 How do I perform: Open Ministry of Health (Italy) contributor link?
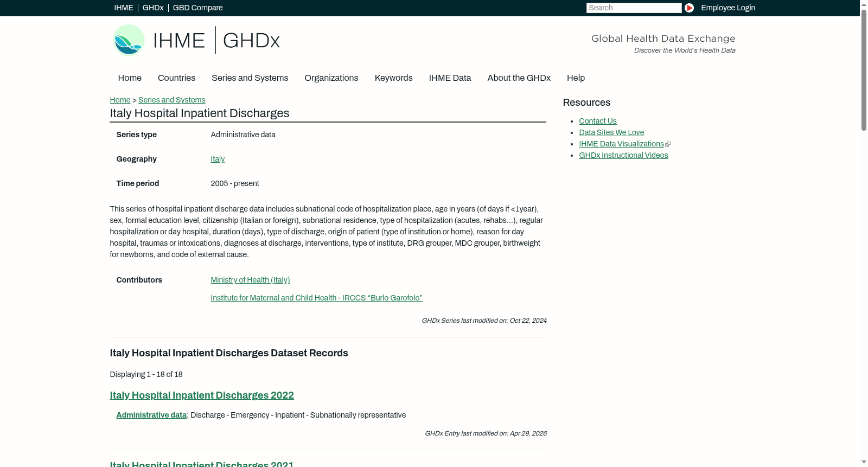[250, 280]
